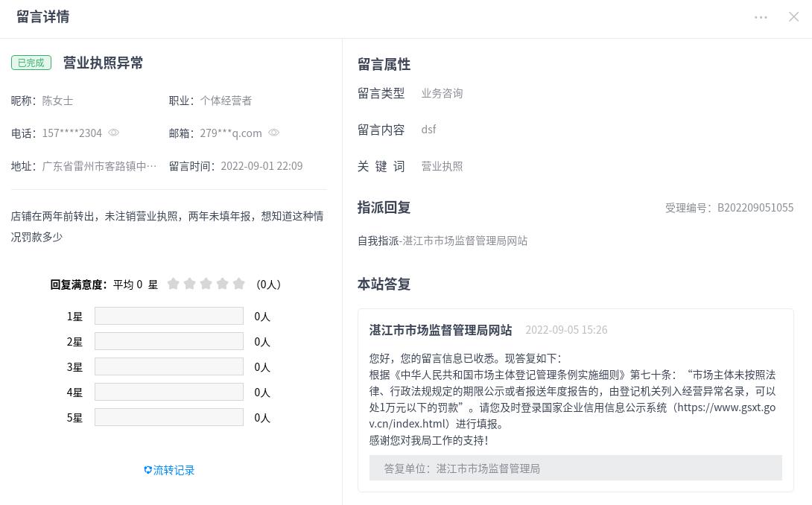812x505 pixels.
Task: Open the three-dots more options menu
Action: pos(761,17)
